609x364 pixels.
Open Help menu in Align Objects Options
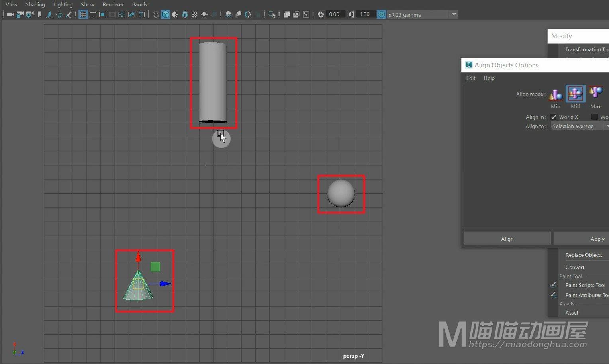pyautogui.click(x=489, y=78)
